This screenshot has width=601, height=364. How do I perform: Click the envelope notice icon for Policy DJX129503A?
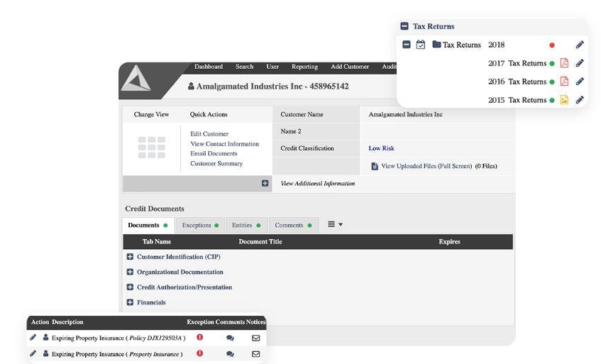click(x=255, y=338)
